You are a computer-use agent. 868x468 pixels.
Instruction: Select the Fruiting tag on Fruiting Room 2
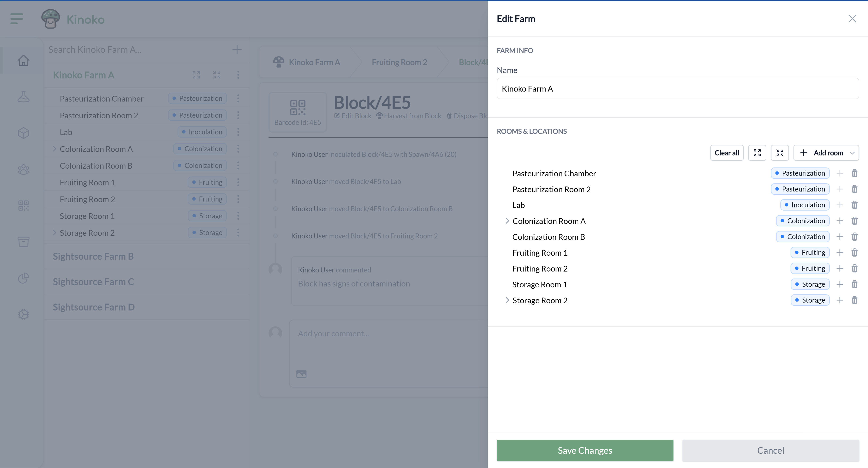point(810,268)
